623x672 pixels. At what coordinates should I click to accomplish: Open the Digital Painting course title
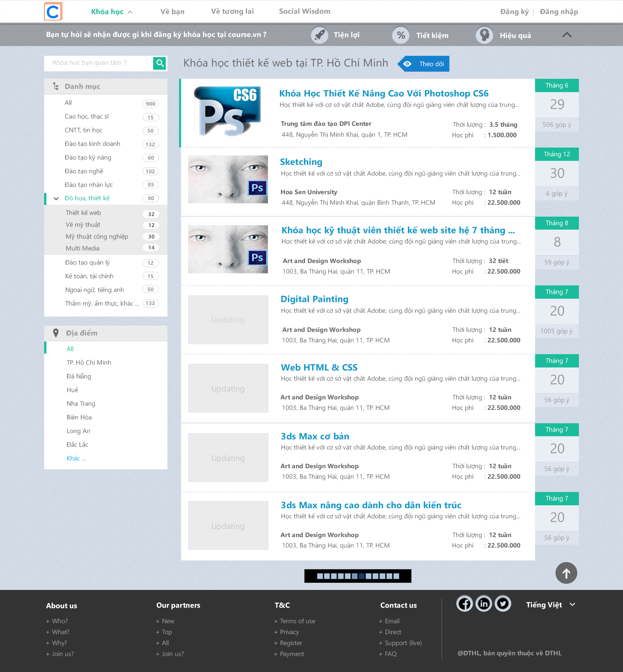314,299
